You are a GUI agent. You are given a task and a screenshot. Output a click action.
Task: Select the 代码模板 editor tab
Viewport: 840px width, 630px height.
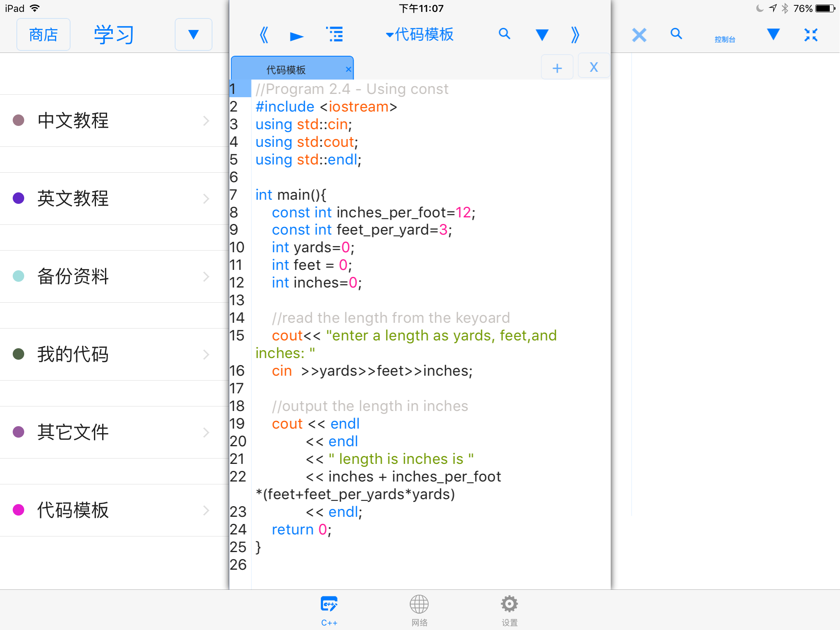point(292,68)
